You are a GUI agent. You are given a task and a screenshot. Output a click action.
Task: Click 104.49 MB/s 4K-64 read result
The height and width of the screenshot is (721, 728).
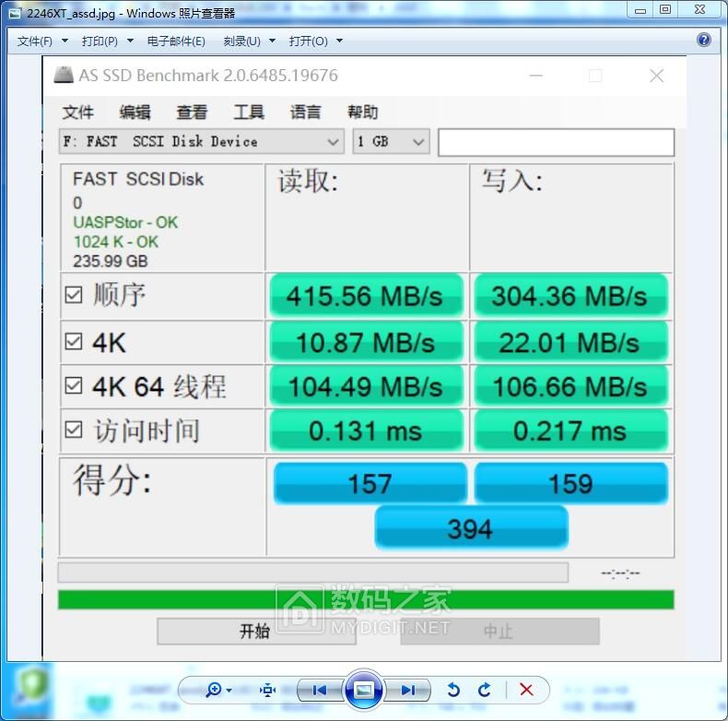367,386
